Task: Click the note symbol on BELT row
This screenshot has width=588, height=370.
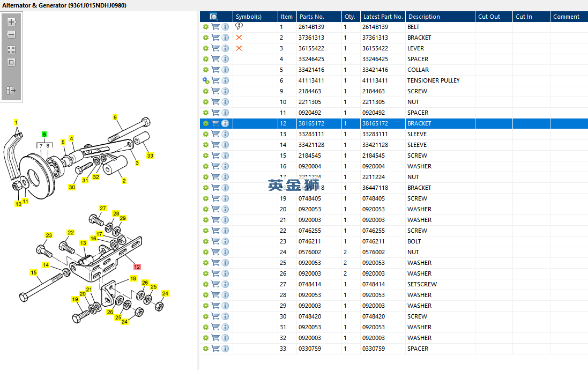Action: (x=239, y=26)
